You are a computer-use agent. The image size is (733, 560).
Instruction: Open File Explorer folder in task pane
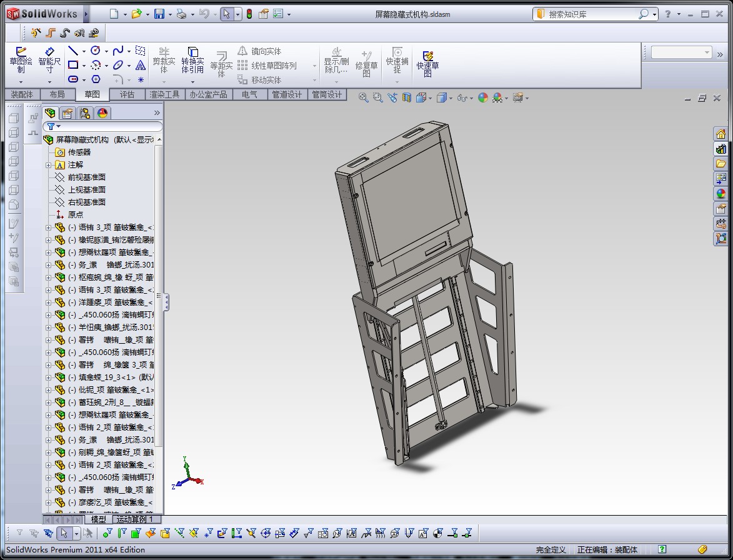click(721, 164)
